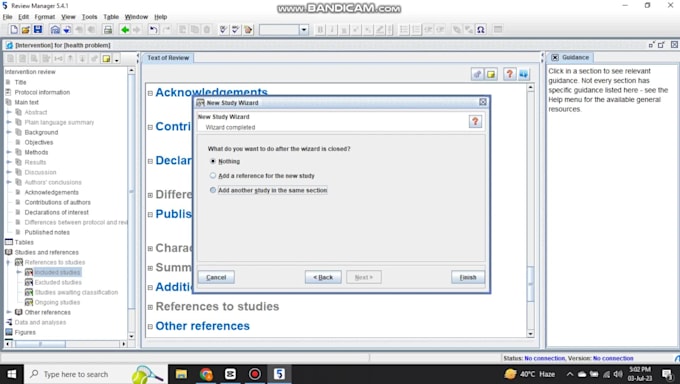This screenshot has height=384, width=680.
Task: Create a new review file
Action: click(13, 30)
